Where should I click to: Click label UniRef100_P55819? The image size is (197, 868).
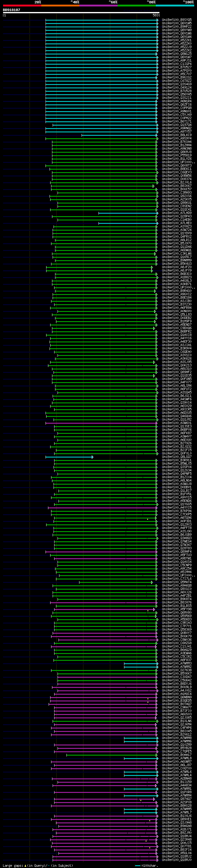(x=177, y=155)
